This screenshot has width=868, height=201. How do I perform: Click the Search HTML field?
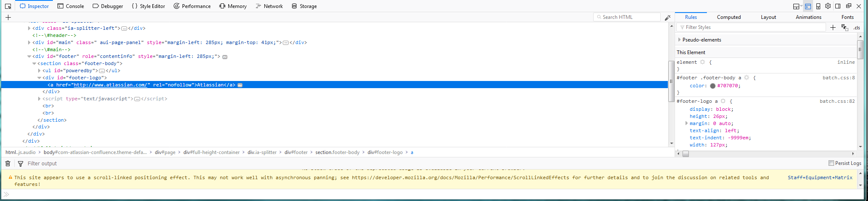point(627,17)
